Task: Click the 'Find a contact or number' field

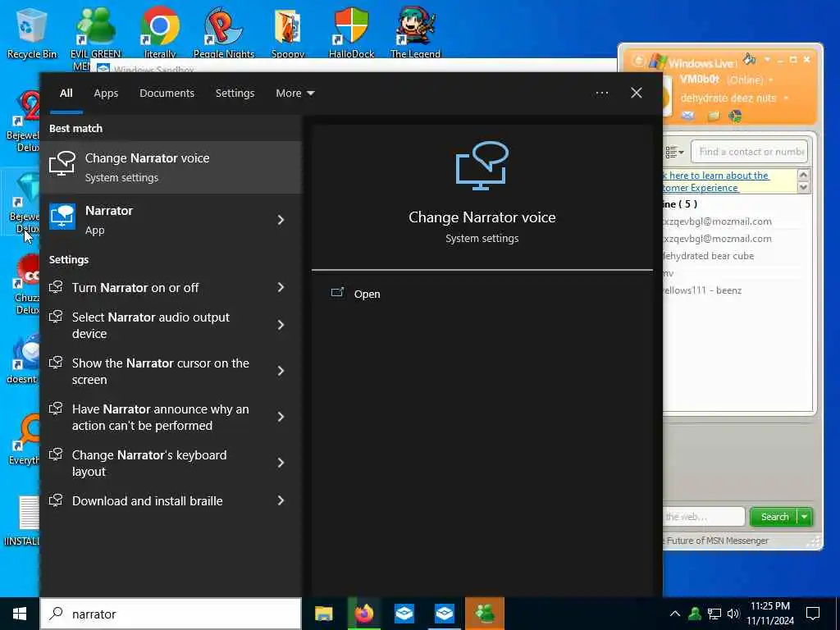Action: (749, 152)
